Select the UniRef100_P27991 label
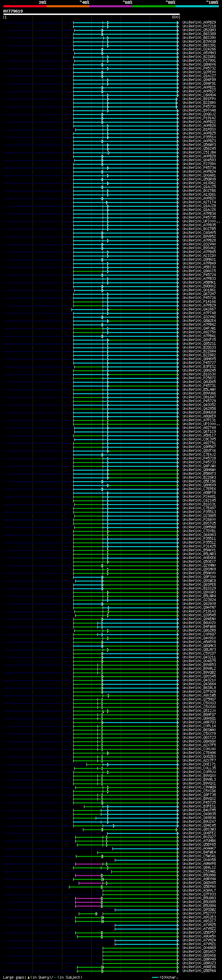This screenshot has height=980, width=222. (x=199, y=60)
